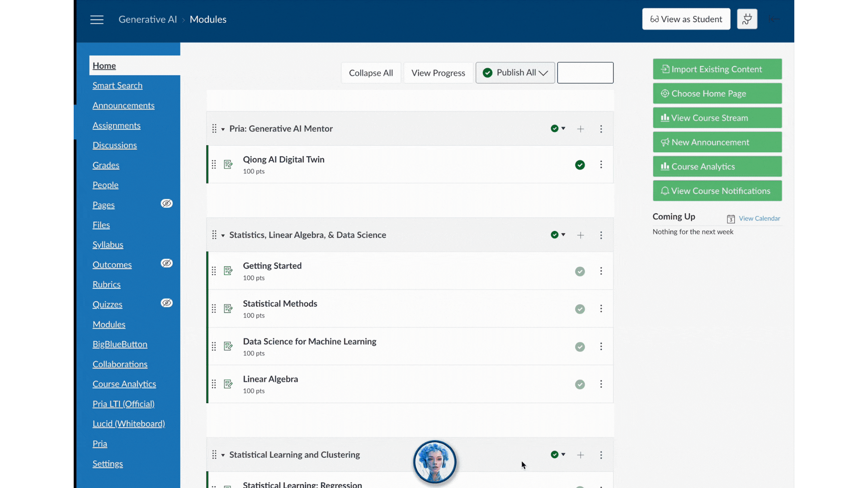Open the kebab menu for Linear Algebra
The height and width of the screenshot is (488, 868).
601,384
